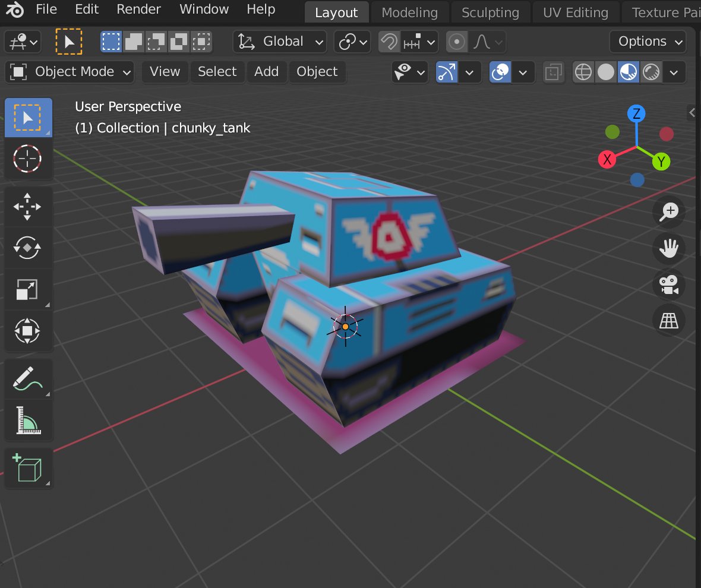Activate the Cursor tool
Viewport: 701px width, 588px height.
pyautogui.click(x=28, y=159)
